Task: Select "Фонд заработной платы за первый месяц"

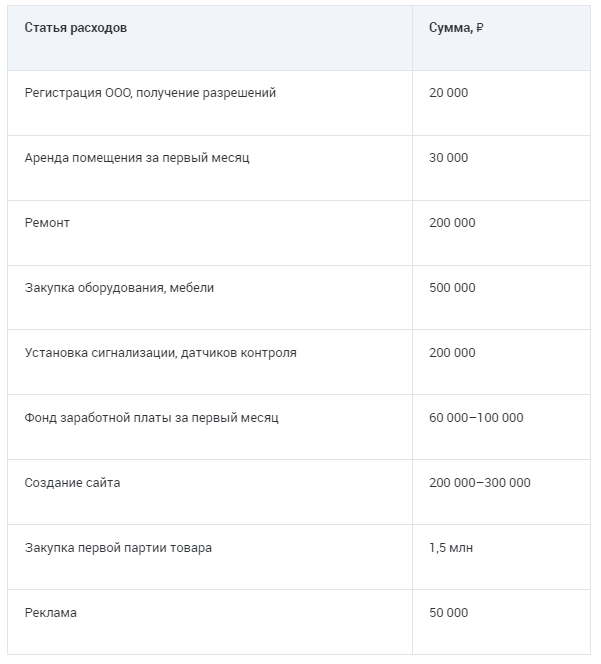Action: coord(151,418)
